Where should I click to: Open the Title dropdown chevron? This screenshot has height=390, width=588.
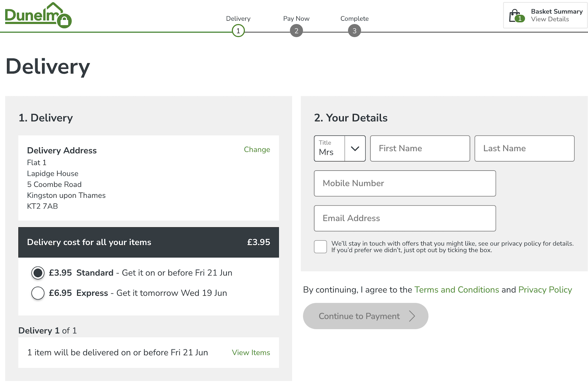tap(355, 148)
